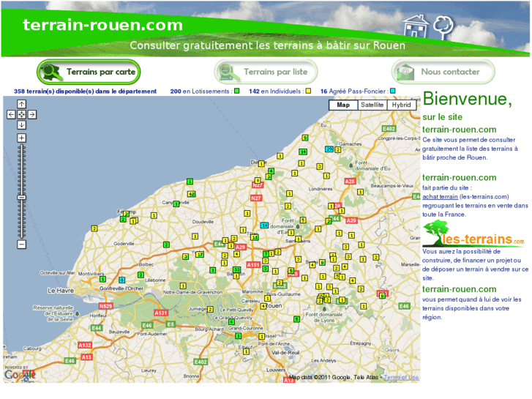Viewport: 532px width, 399px height.
Task: Select yellow 1 marker at Oissel
Action: tap(261, 337)
